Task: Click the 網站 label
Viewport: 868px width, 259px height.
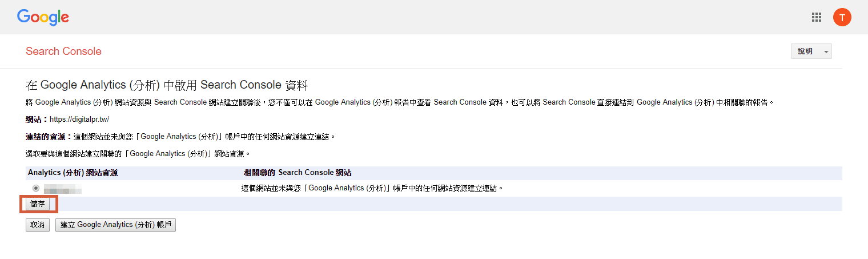Action: point(37,119)
